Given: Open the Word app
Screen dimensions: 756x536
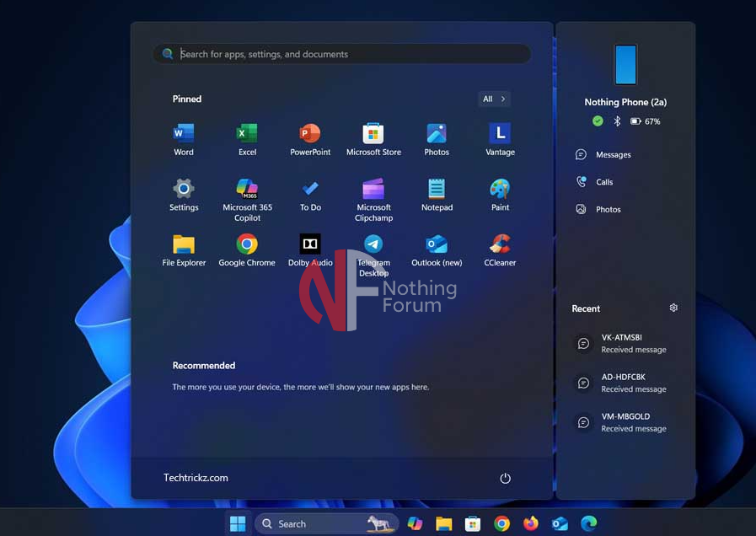Looking at the screenshot, I should (x=184, y=139).
